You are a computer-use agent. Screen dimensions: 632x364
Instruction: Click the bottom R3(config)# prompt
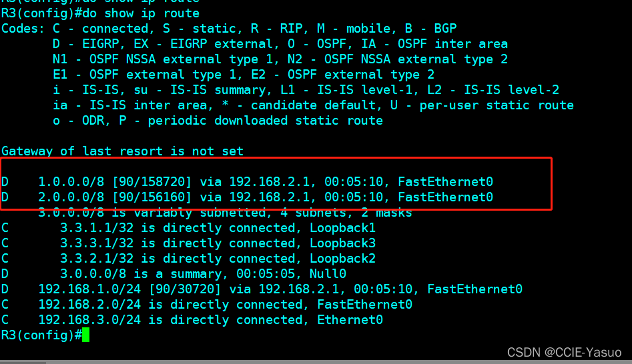[x=40, y=335]
